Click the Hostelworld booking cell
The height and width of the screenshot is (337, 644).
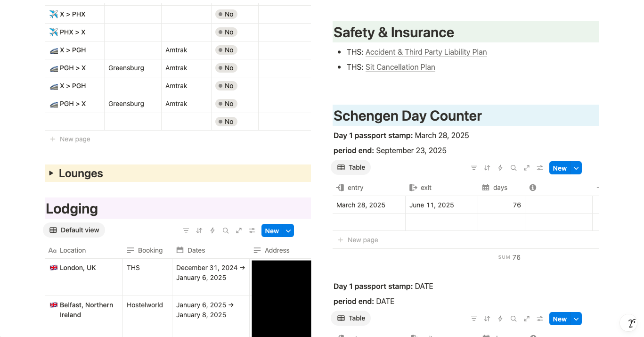[147, 314]
